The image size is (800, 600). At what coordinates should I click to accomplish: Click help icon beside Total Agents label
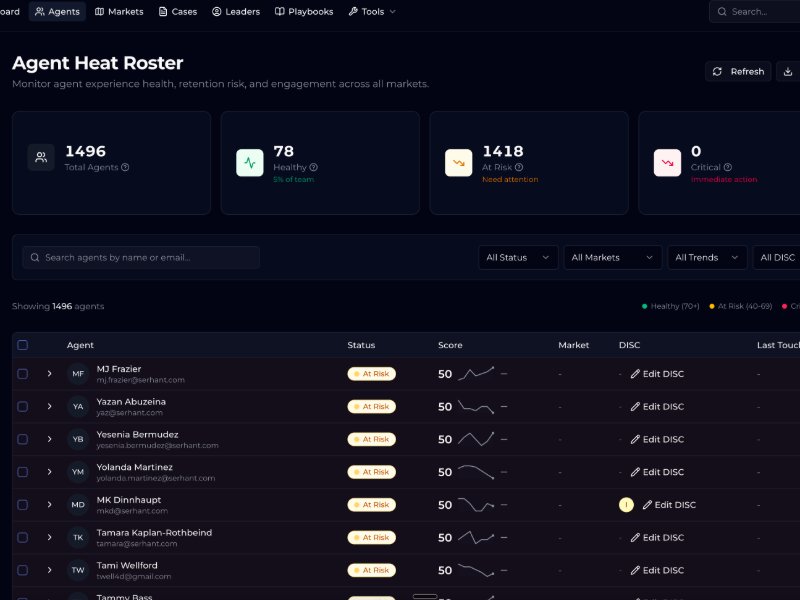125,167
